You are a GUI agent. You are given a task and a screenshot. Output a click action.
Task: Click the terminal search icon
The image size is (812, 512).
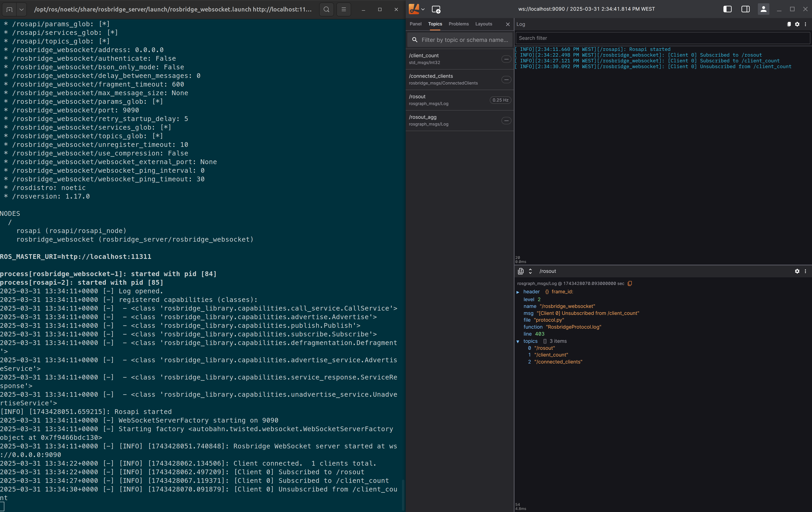[326, 9]
